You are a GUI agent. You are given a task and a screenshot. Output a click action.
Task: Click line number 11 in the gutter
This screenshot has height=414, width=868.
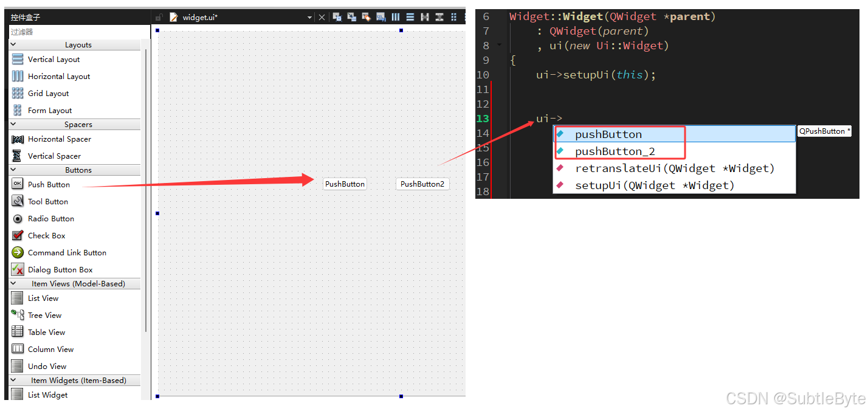[483, 89]
